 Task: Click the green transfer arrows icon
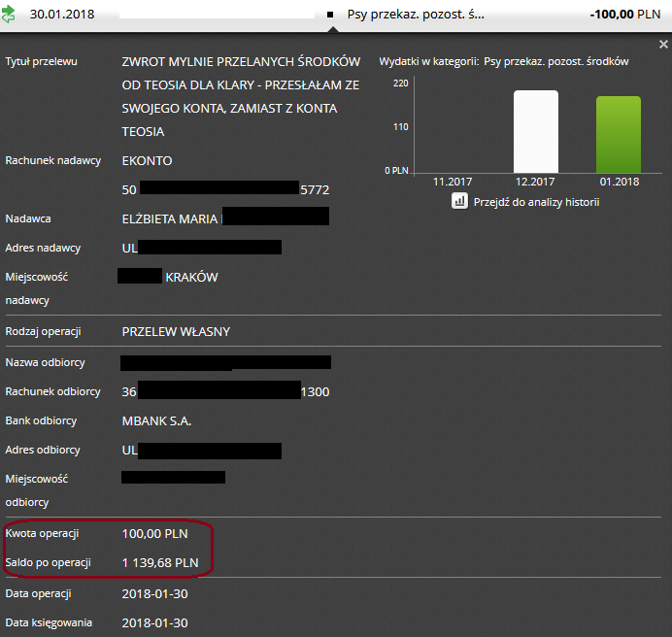8,16
